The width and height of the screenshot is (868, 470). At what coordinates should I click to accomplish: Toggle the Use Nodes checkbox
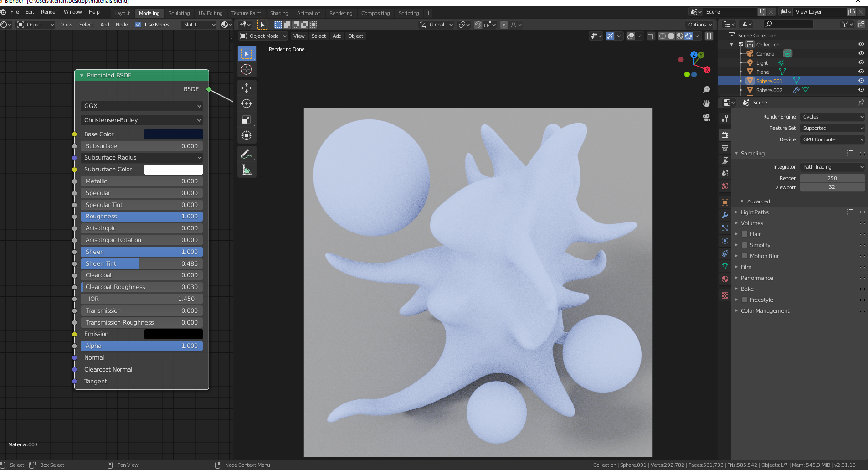[138, 25]
